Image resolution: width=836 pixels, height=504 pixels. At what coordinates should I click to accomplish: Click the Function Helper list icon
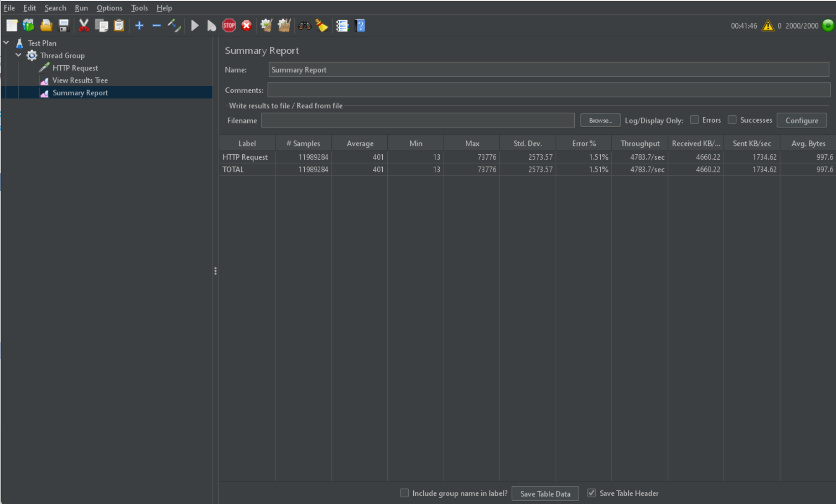342,26
